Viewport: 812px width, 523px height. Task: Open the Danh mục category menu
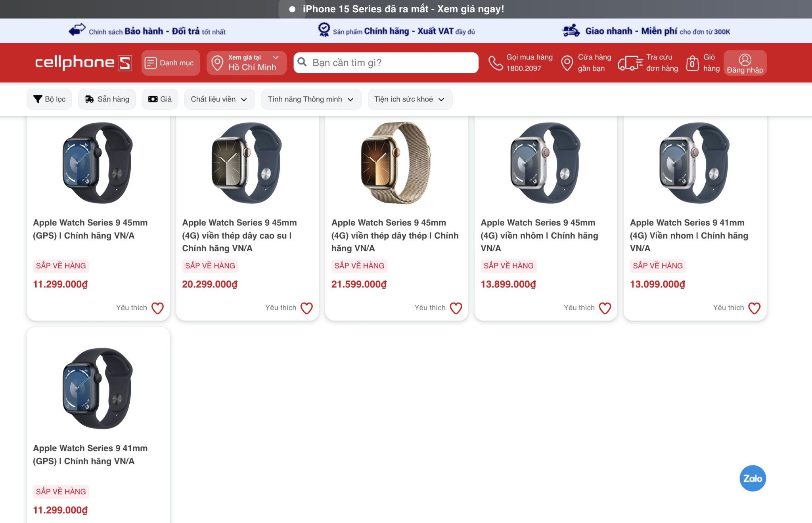coord(170,63)
